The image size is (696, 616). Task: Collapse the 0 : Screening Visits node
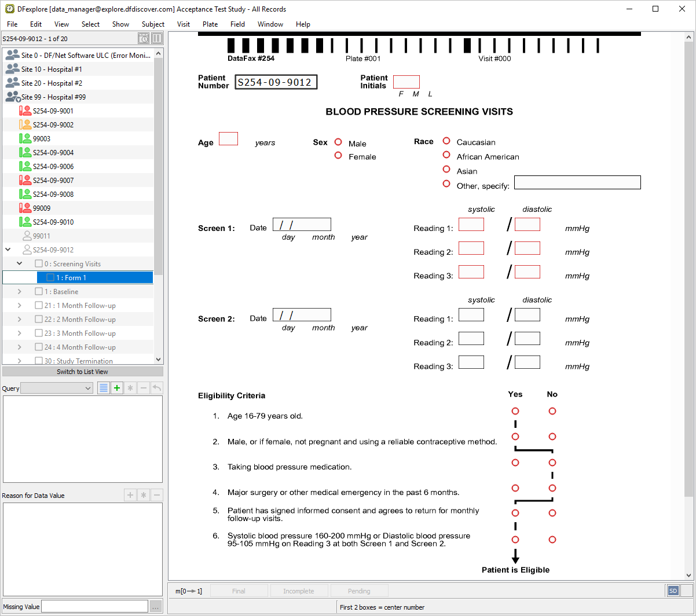pos(20,264)
